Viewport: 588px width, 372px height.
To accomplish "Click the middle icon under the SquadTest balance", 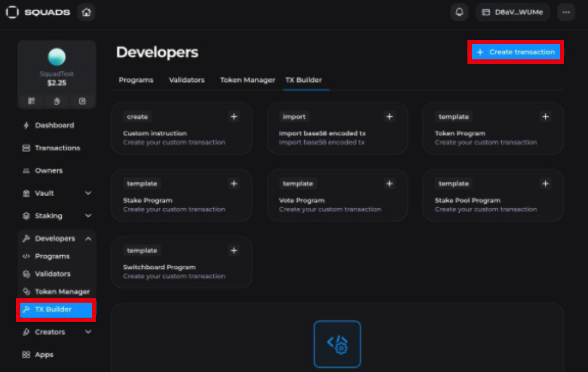I will (x=57, y=101).
